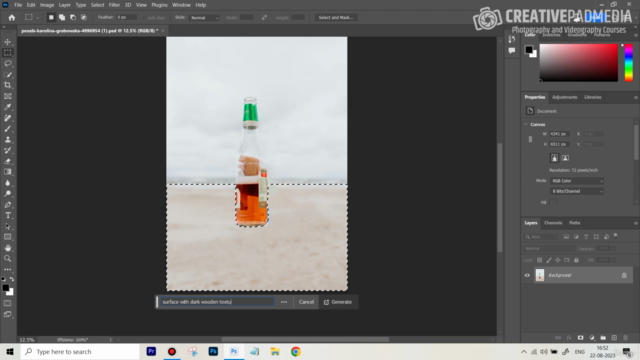
Task: Open Layers panel options menu
Action: coord(636,223)
